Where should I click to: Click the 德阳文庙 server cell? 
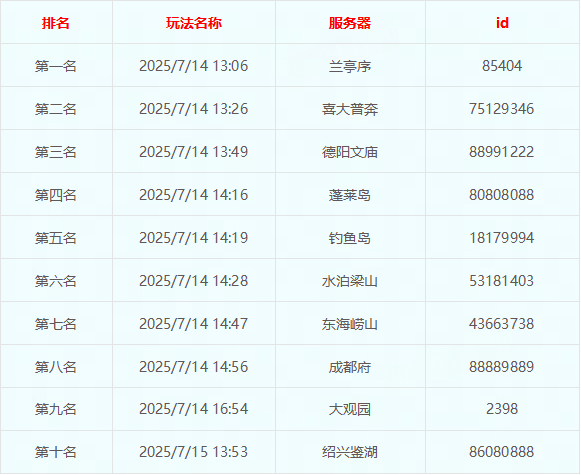(x=350, y=152)
